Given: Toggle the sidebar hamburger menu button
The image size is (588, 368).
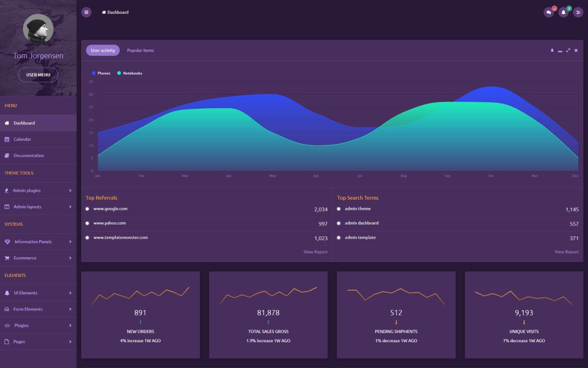Looking at the screenshot, I should pyautogui.click(x=86, y=12).
